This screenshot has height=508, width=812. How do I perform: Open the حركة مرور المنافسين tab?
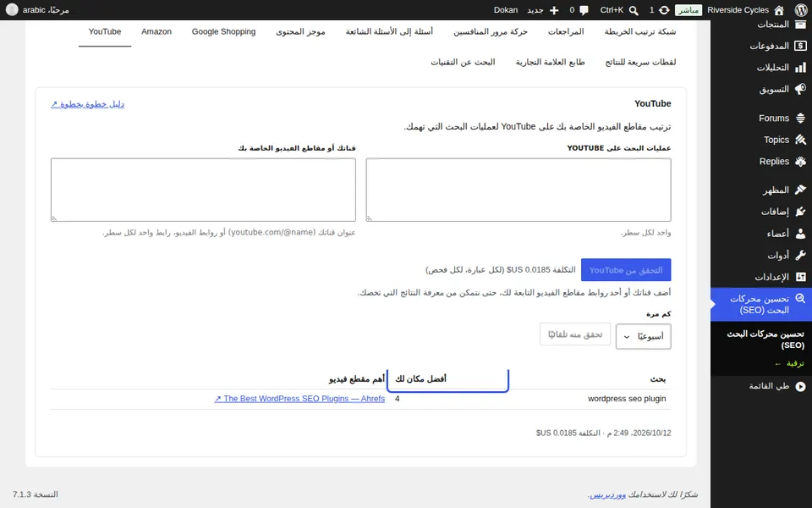[491, 31]
